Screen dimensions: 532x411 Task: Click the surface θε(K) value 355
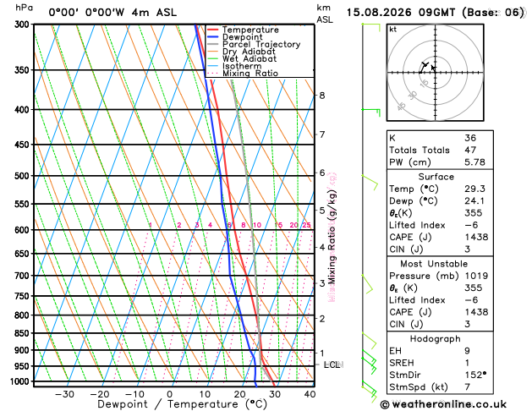(x=474, y=212)
